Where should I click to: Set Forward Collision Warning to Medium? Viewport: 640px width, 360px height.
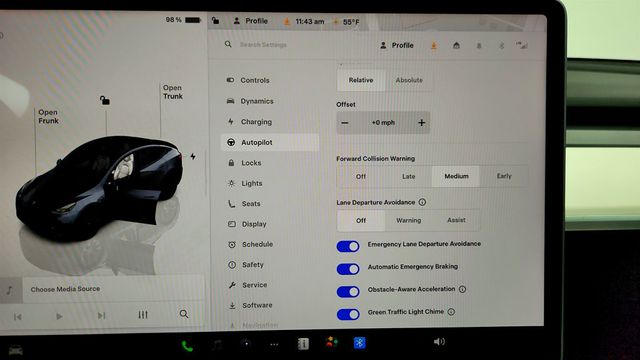pyautogui.click(x=456, y=176)
